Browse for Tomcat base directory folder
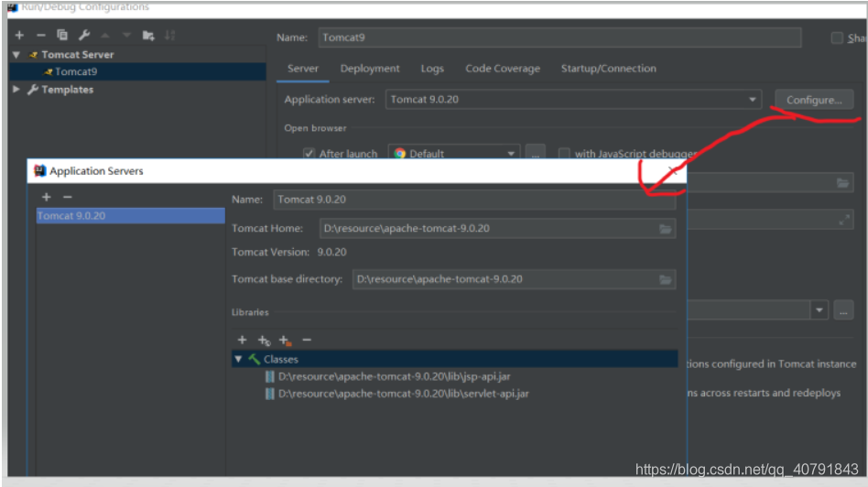 (x=666, y=279)
